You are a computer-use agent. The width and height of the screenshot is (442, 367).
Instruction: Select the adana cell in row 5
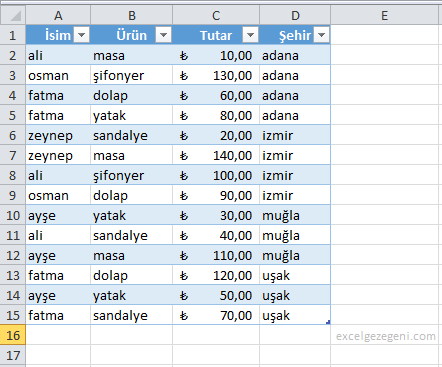tap(295, 115)
